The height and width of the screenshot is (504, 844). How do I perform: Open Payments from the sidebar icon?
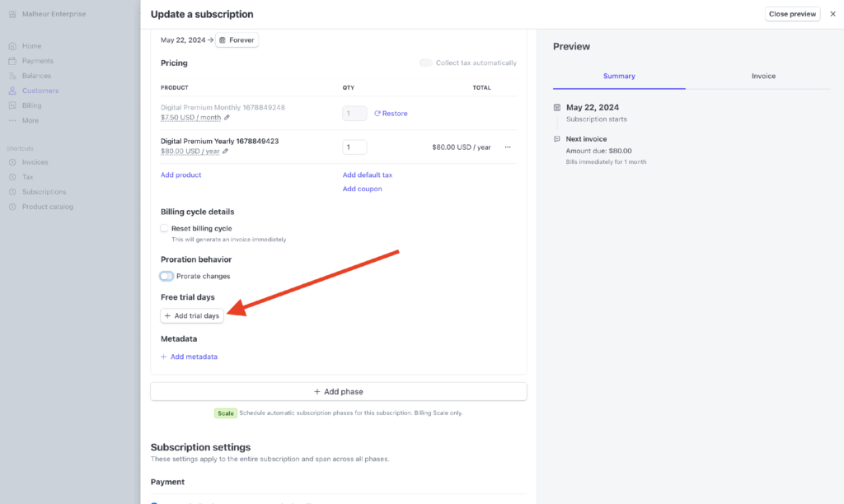coord(12,61)
